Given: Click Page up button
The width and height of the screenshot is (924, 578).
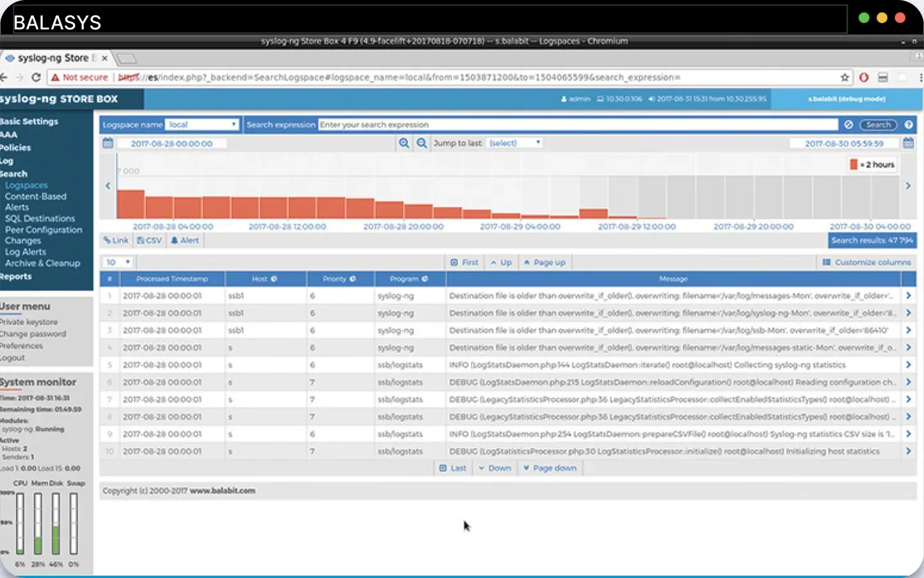Looking at the screenshot, I should point(545,262).
